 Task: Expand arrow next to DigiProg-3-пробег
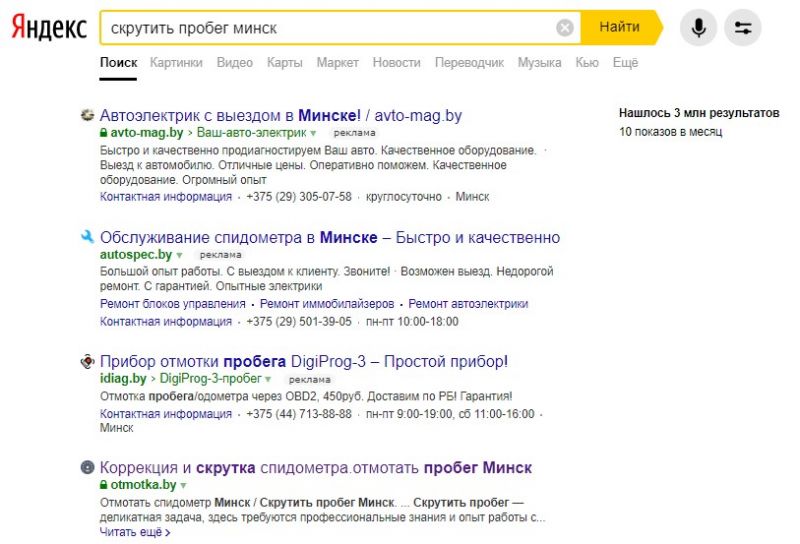pyautogui.click(x=268, y=379)
